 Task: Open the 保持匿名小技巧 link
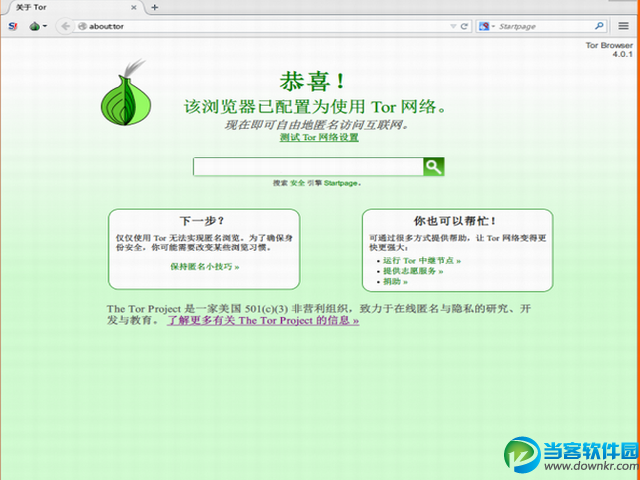(204, 267)
